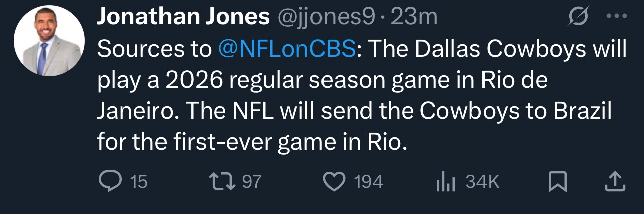
Task: Open the Grok explain icon
Action: pyautogui.click(x=579, y=19)
